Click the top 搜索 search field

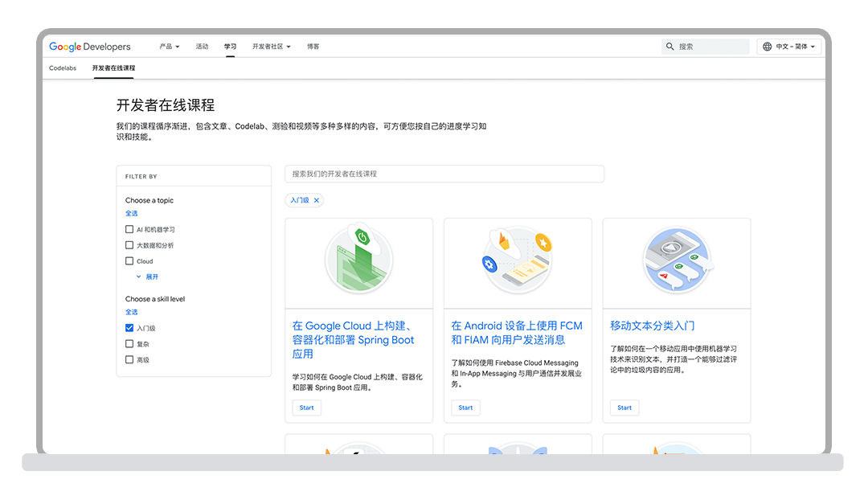(706, 47)
